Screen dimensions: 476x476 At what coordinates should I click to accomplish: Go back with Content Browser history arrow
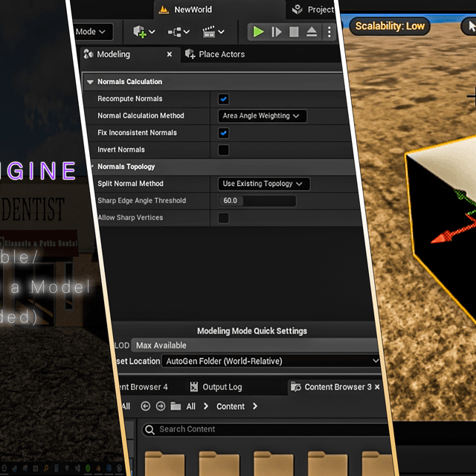(145, 406)
